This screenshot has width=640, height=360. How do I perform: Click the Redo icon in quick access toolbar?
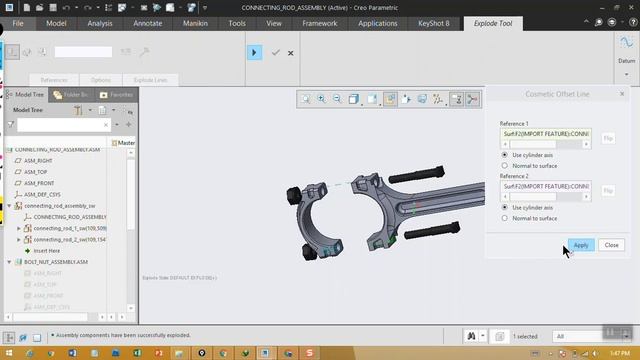click(x=87, y=7)
